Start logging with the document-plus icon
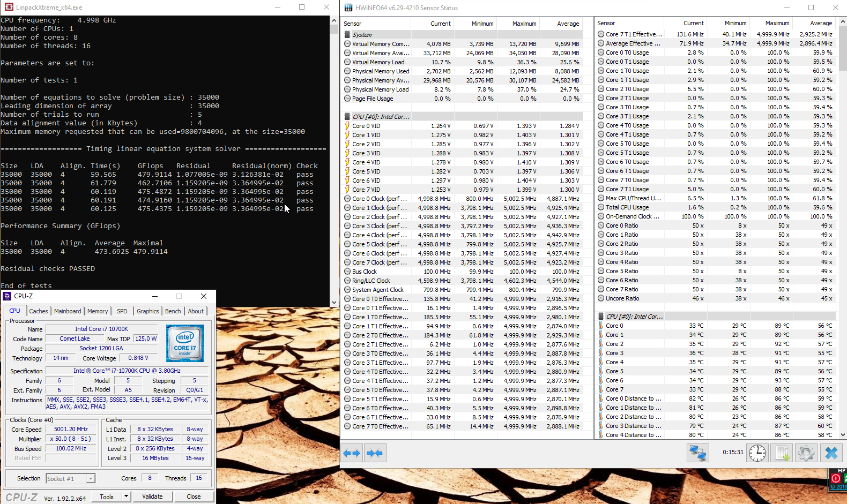 (782, 453)
